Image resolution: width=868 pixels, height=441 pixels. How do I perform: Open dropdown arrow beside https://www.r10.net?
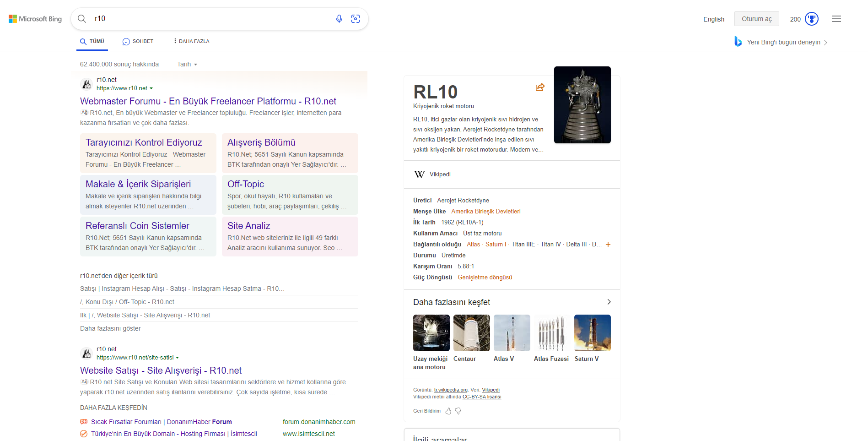coord(151,88)
